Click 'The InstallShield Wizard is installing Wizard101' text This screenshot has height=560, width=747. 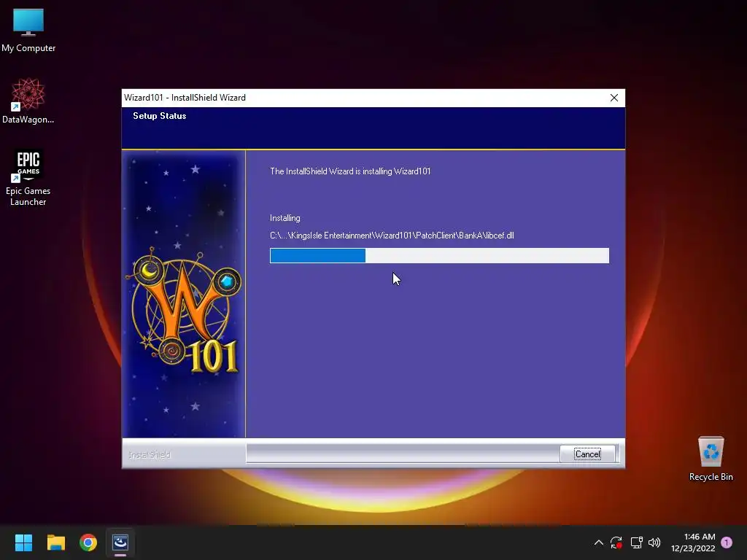click(350, 171)
